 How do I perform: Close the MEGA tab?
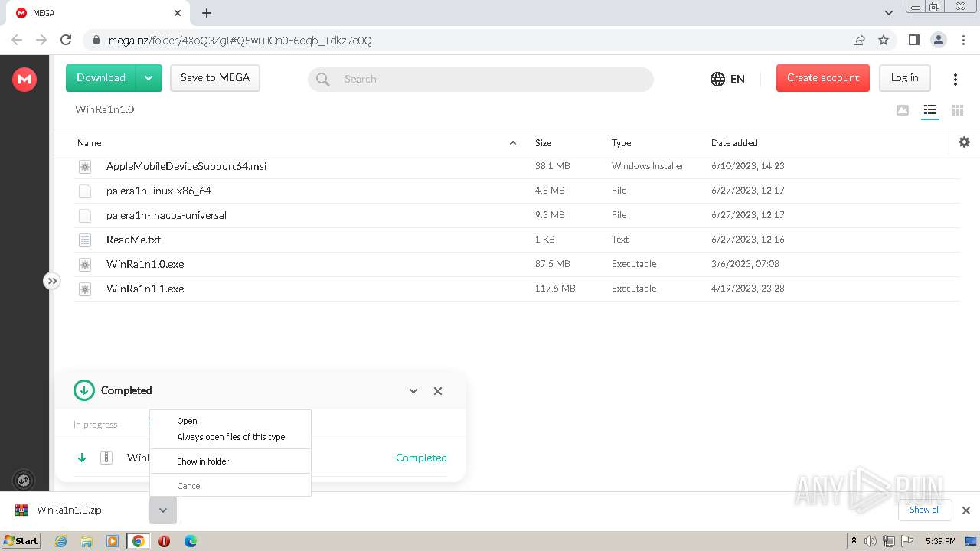pos(178,13)
